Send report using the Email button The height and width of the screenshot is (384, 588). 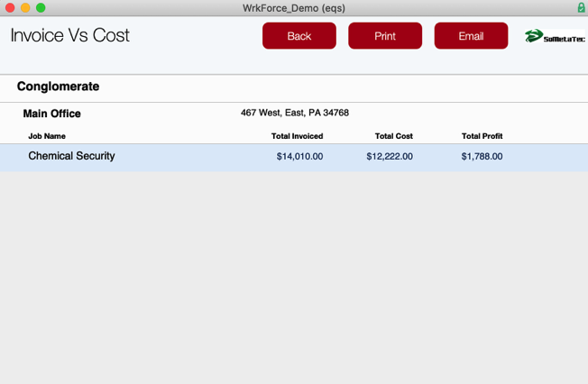click(x=471, y=36)
